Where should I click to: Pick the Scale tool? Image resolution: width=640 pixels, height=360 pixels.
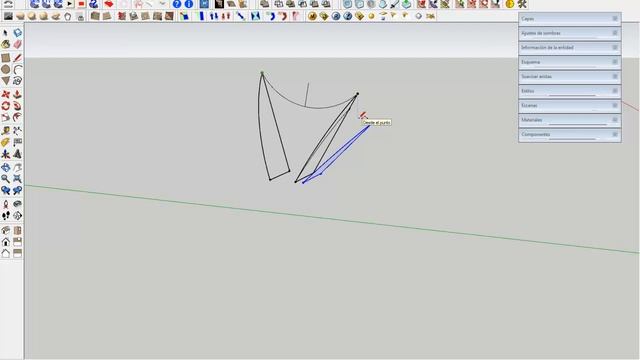[x=5, y=117]
